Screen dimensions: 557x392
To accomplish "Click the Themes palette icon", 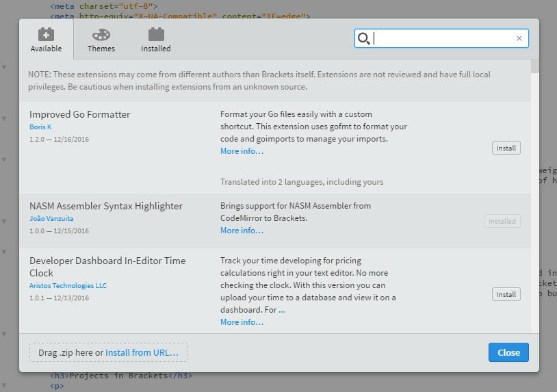I will tap(101, 35).
